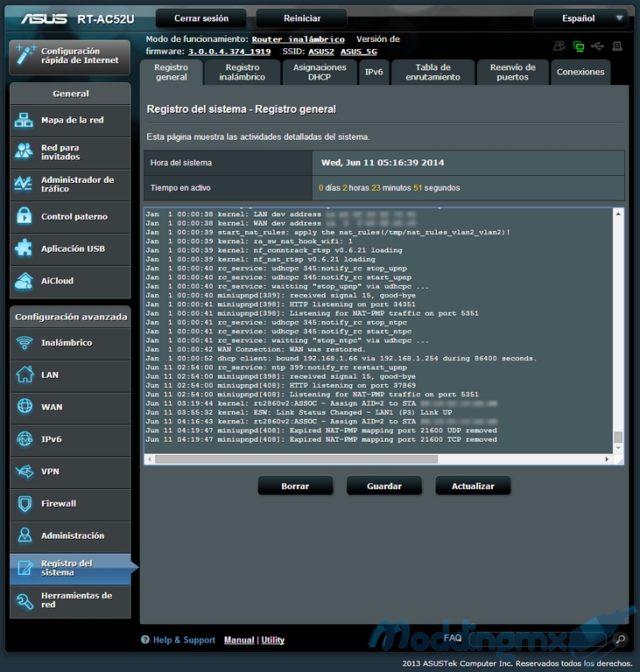Open the Red para invitados icon
The width and height of the screenshot is (640, 672).
(24, 151)
